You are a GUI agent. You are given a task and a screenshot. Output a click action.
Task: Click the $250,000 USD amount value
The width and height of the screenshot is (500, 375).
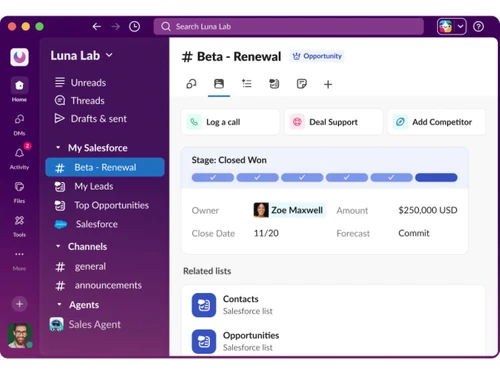(428, 210)
